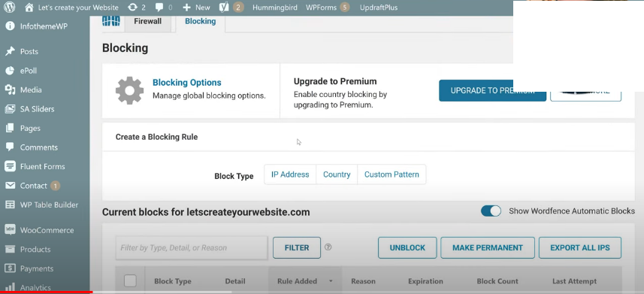This screenshot has height=294, width=644.
Task: Open Products label in sidebar
Action: click(35, 249)
